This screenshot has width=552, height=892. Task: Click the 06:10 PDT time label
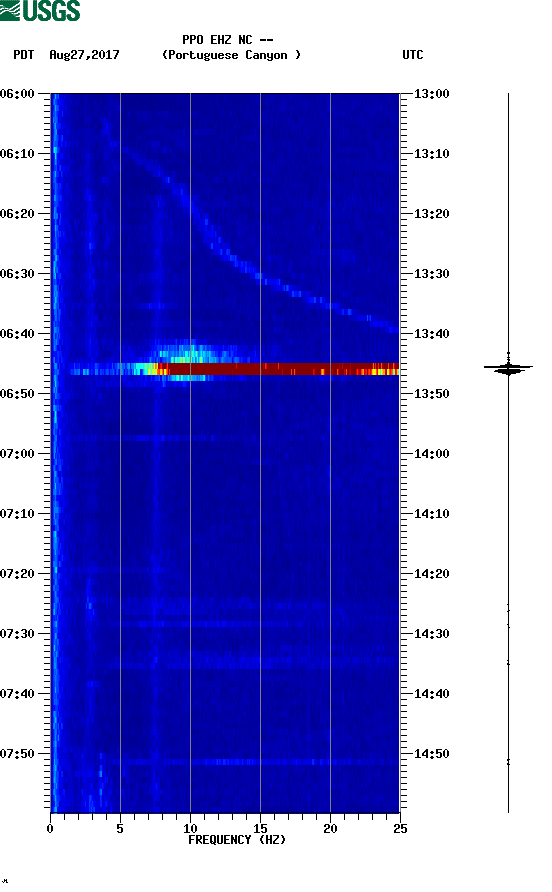tap(17, 154)
